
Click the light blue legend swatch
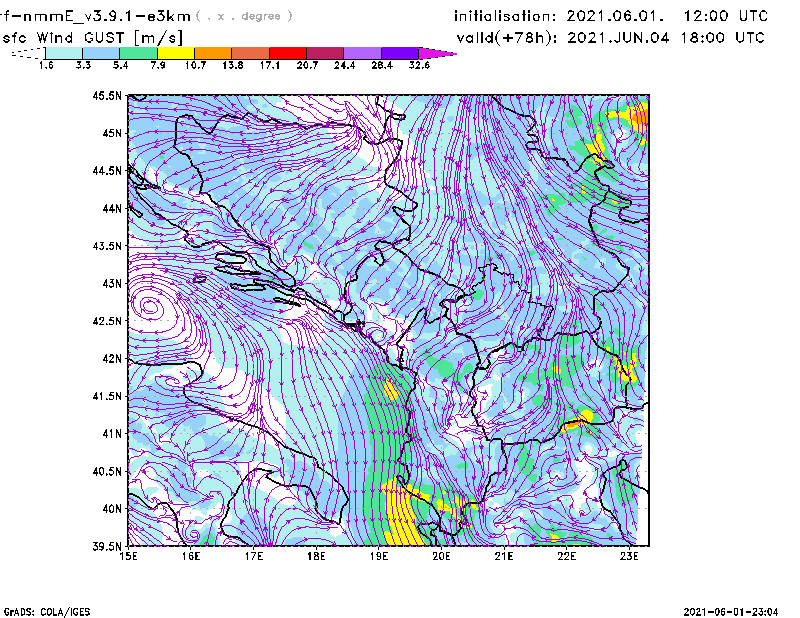click(101, 53)
